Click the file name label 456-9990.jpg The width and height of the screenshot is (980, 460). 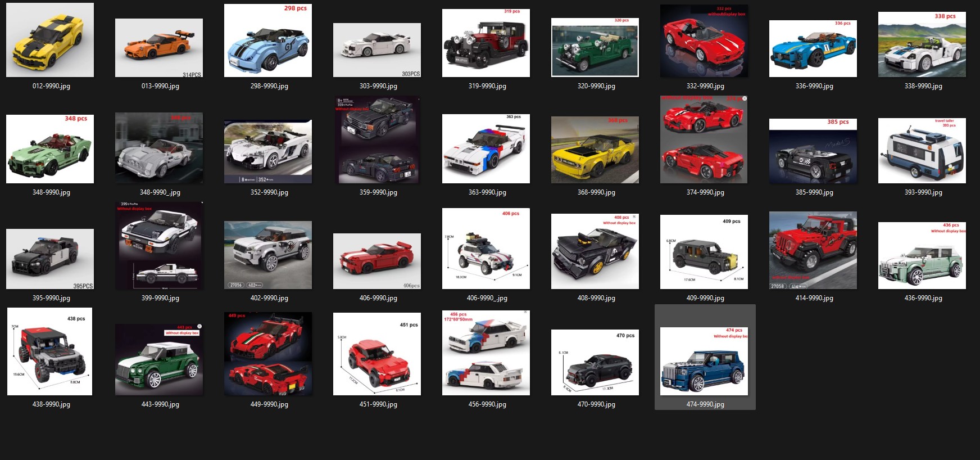tap(487, 404)
